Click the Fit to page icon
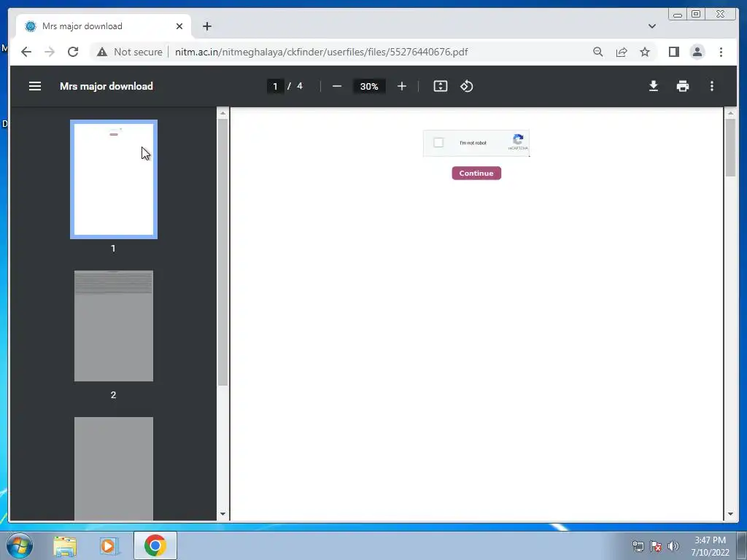Screen dimensions: 747x560 point(440,86)
